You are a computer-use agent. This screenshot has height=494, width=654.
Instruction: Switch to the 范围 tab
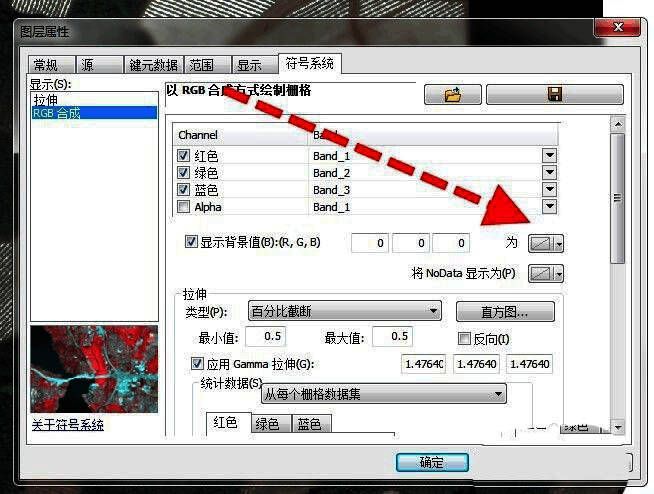tap(202, 65)
